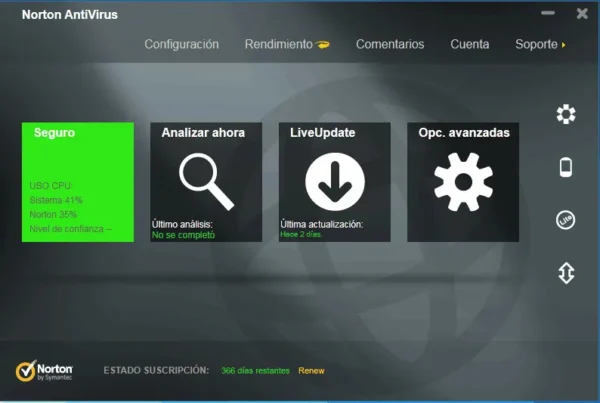Screen dimensions: 600x403
Task: Click the small gear icon in right sidebar
Action: click(x=566, y=115)
